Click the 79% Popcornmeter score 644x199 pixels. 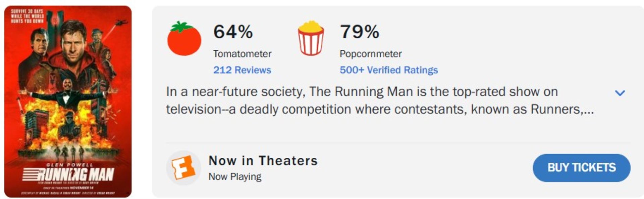coord(360,32)
